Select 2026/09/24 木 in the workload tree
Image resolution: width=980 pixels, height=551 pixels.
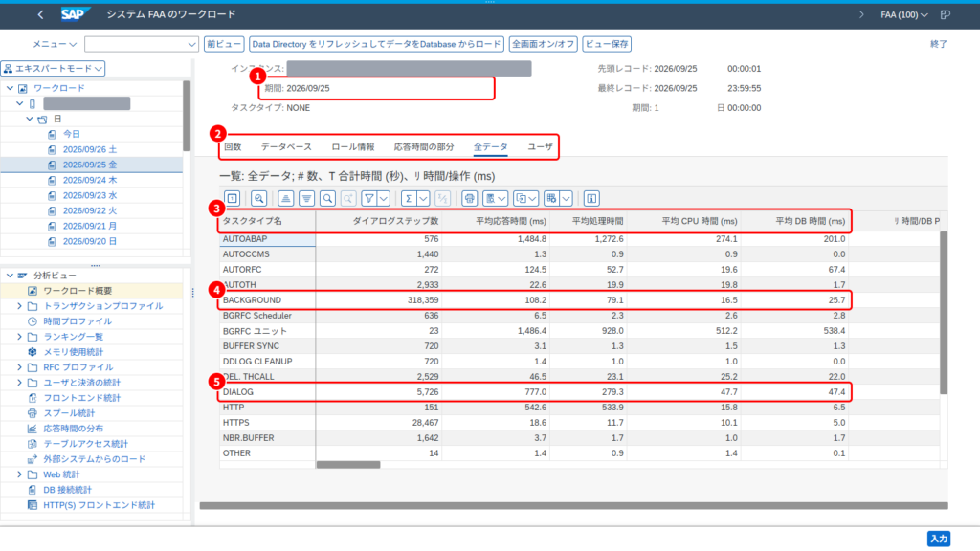pyautogui.click(x=90, y=180)
